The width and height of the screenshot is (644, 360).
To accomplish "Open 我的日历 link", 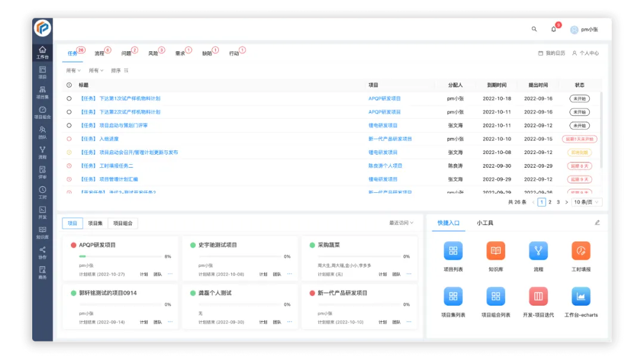I will pyautogui.click(x=552, y=54).
